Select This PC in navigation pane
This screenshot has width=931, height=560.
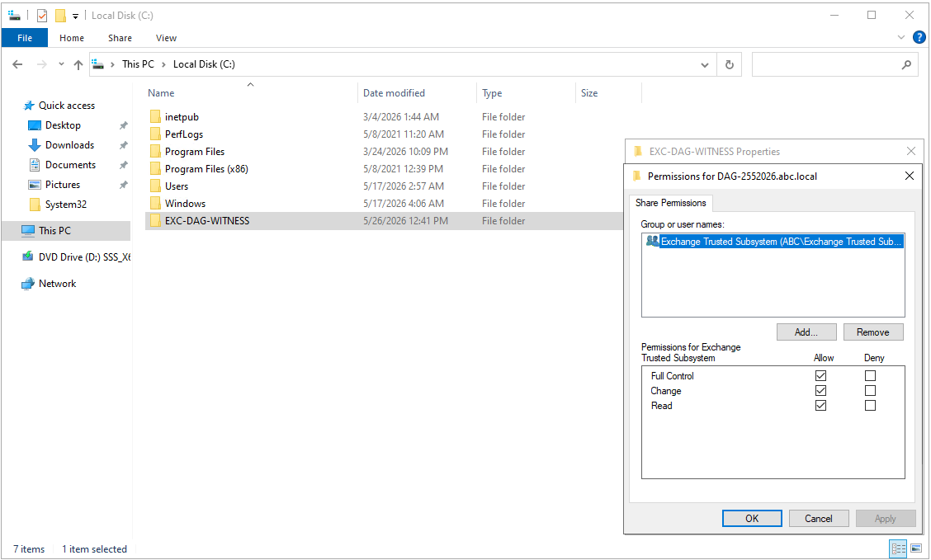pyautogui.click(x=67, y=231)
